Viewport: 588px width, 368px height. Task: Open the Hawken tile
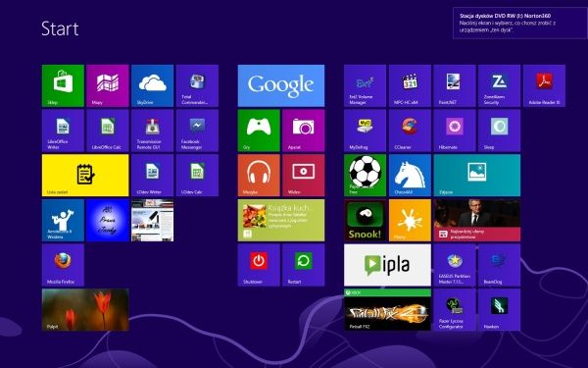coord(499,310)
